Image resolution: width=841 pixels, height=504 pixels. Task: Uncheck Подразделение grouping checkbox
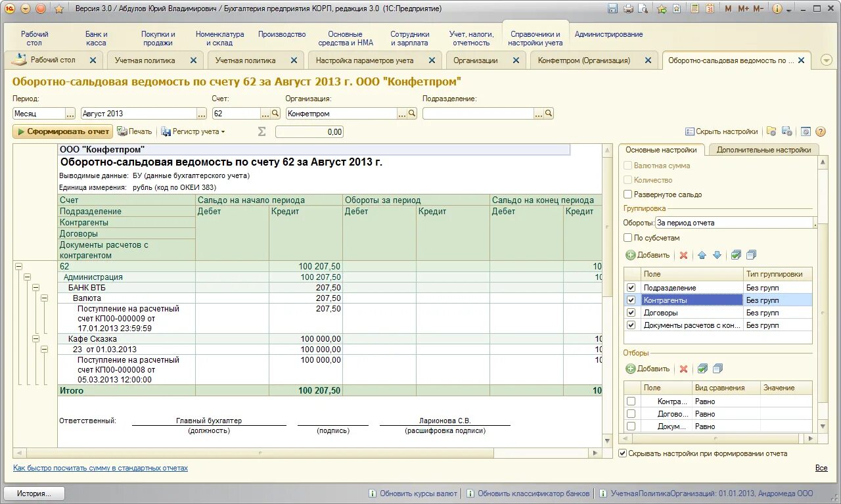coord(631,288)
